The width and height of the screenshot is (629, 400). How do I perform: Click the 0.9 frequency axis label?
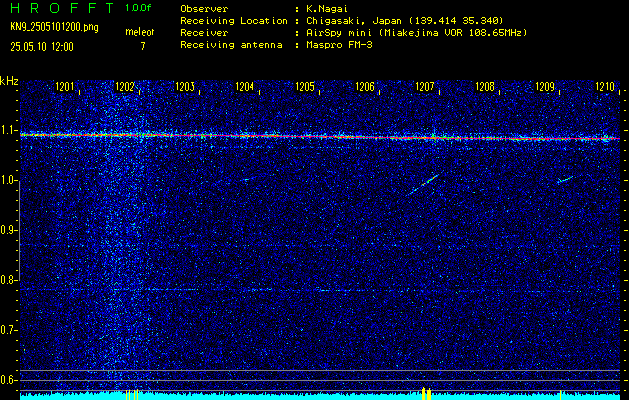coord(8,230)
